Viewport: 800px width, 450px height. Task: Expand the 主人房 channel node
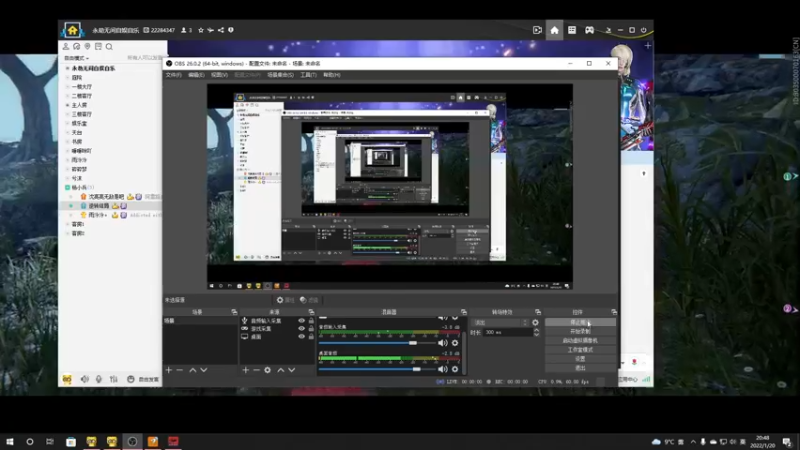click(x=67, y=105)
